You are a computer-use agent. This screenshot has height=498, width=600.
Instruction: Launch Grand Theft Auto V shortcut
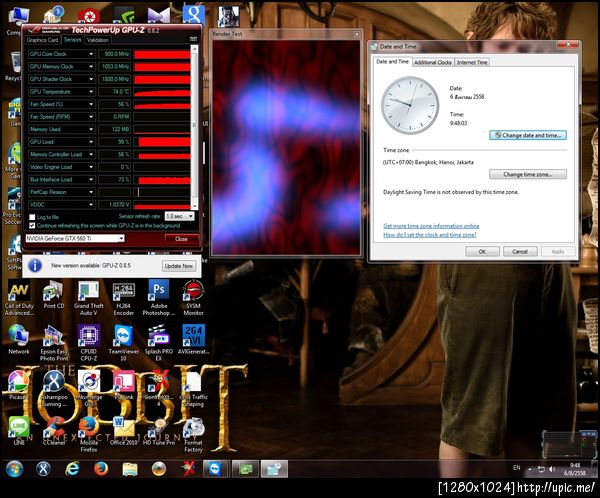89,298
